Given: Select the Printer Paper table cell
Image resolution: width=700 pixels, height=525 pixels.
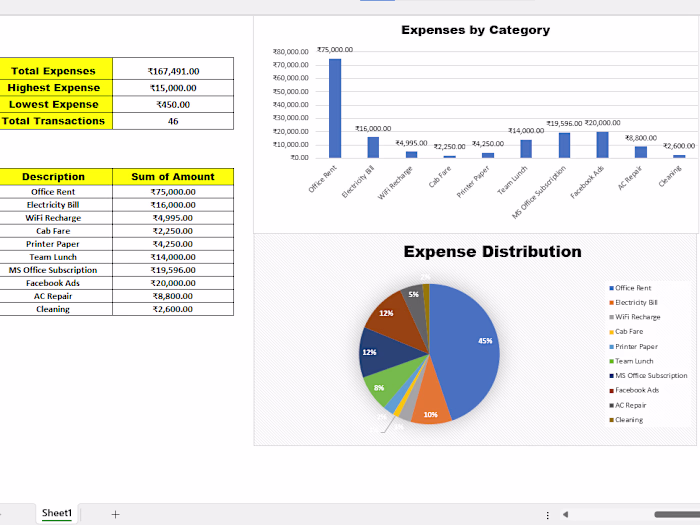Looking at the screenshot, I should (56, 244).
